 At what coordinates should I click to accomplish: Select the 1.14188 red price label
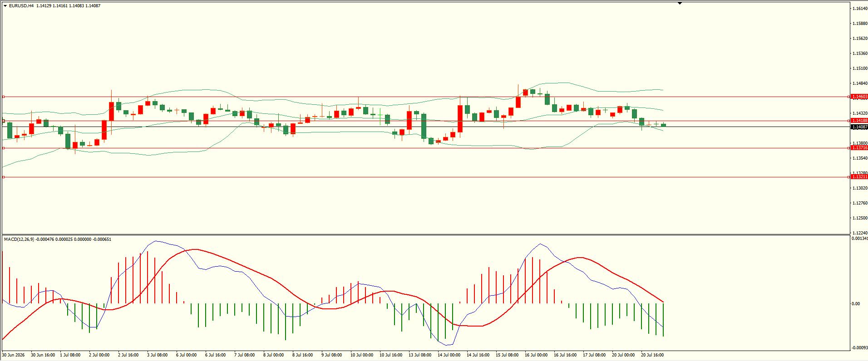pyautogui.click(x=859, y=121)
